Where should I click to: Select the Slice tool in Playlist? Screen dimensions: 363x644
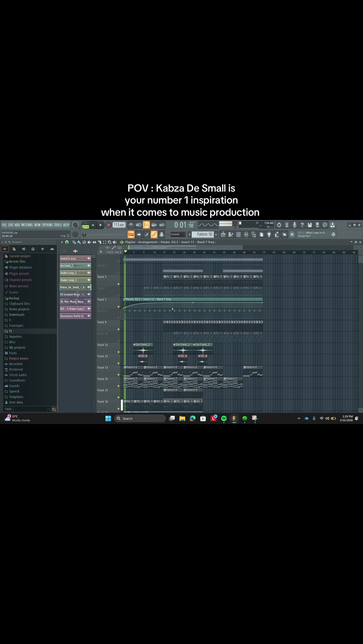(x=100, y=242)
